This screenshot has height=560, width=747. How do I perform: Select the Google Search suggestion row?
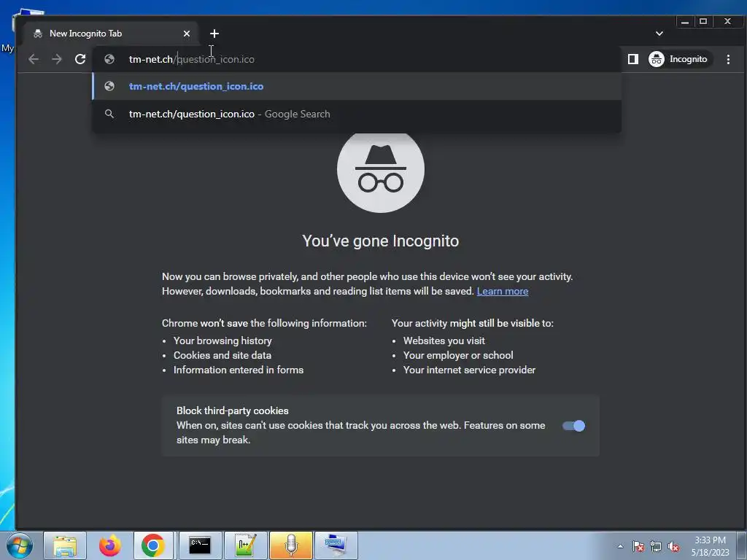(x=356, y=114)
